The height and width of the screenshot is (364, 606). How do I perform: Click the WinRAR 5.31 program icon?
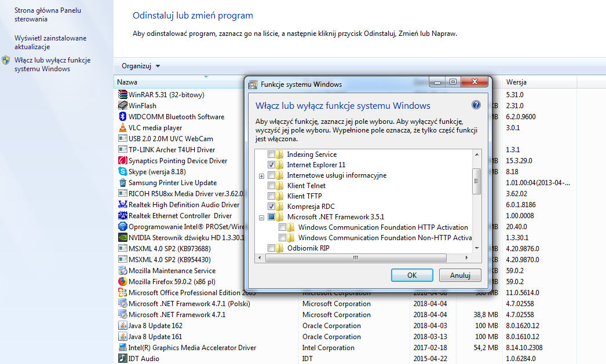tap(122, 94)
